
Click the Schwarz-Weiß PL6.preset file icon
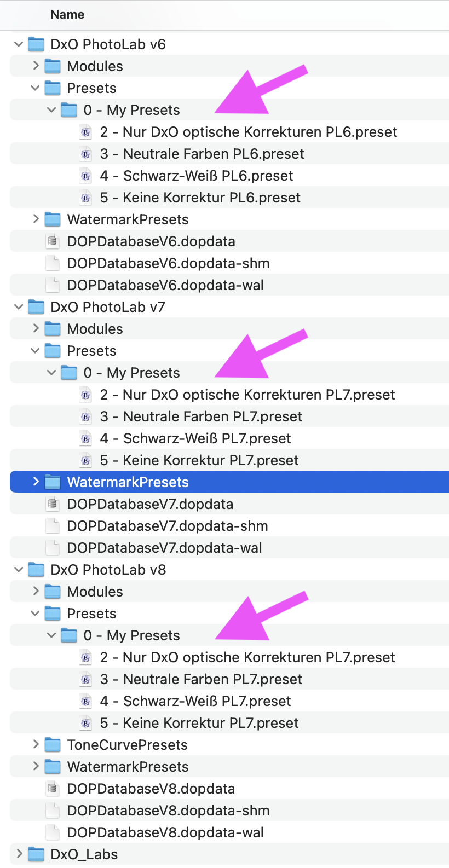85,176
